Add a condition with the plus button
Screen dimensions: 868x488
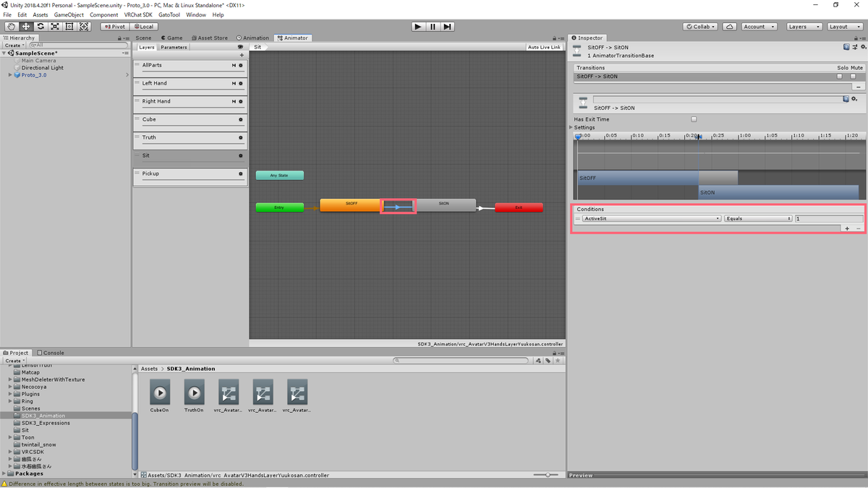coord(847,228)
